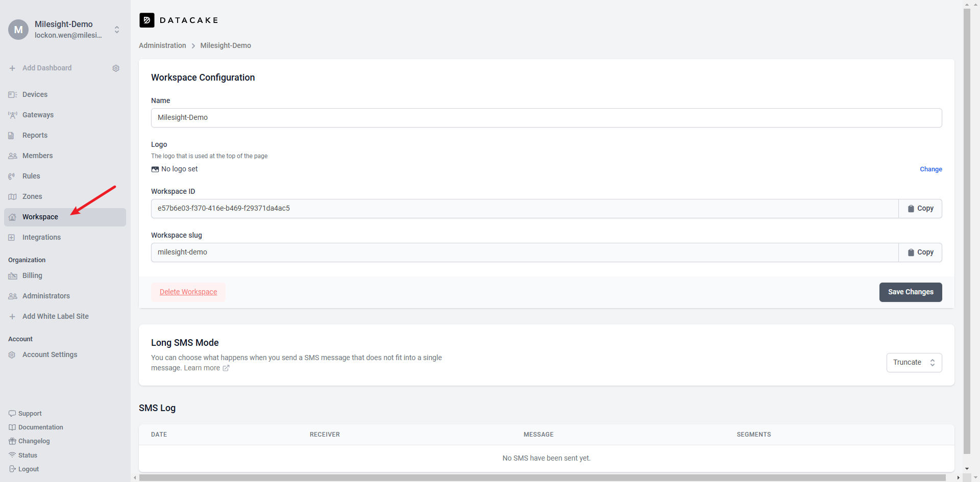
Task: Click the Milesight-Demo avatar circle
Action: point(18,30)
